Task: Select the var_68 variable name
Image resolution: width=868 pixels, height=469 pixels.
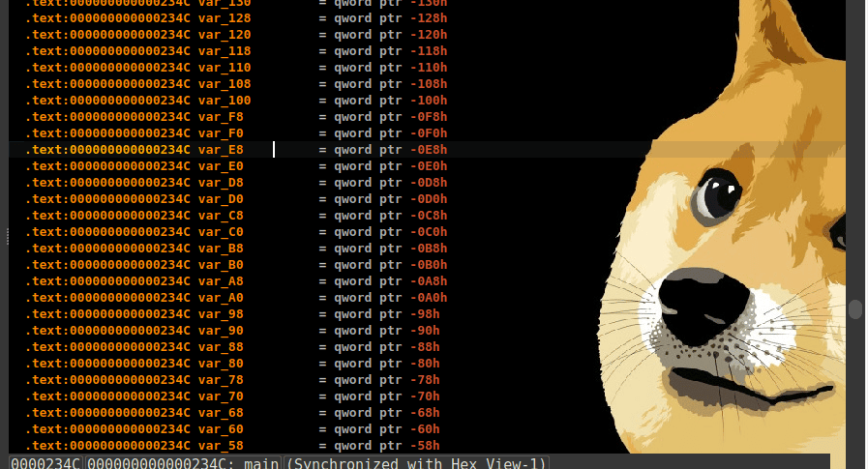Action: tap(221, 413)
